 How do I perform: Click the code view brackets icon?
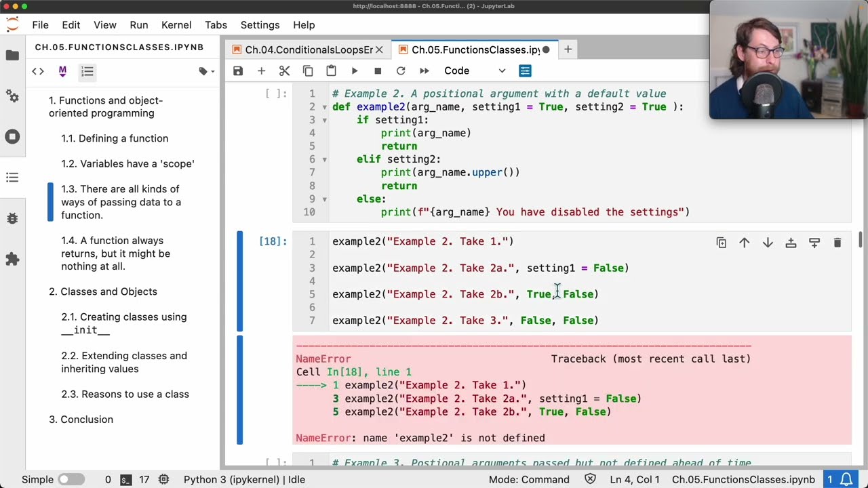click(38, 71)
